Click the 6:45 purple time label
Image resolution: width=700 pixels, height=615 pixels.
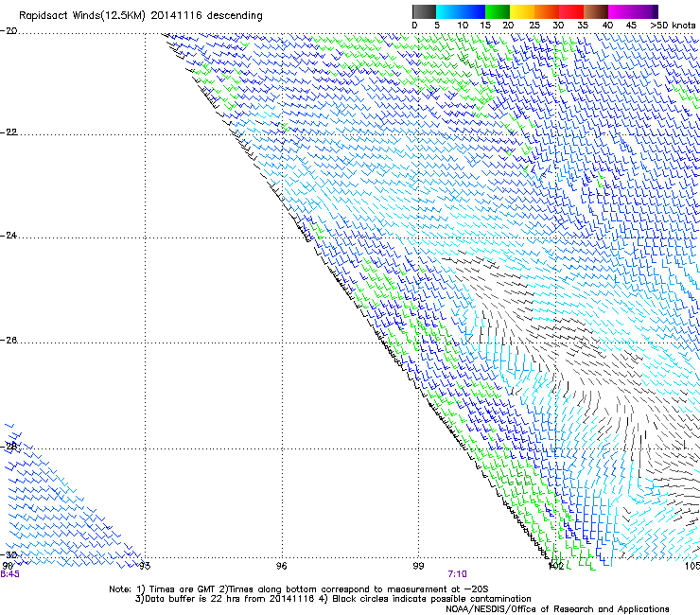tap(9, 574)
